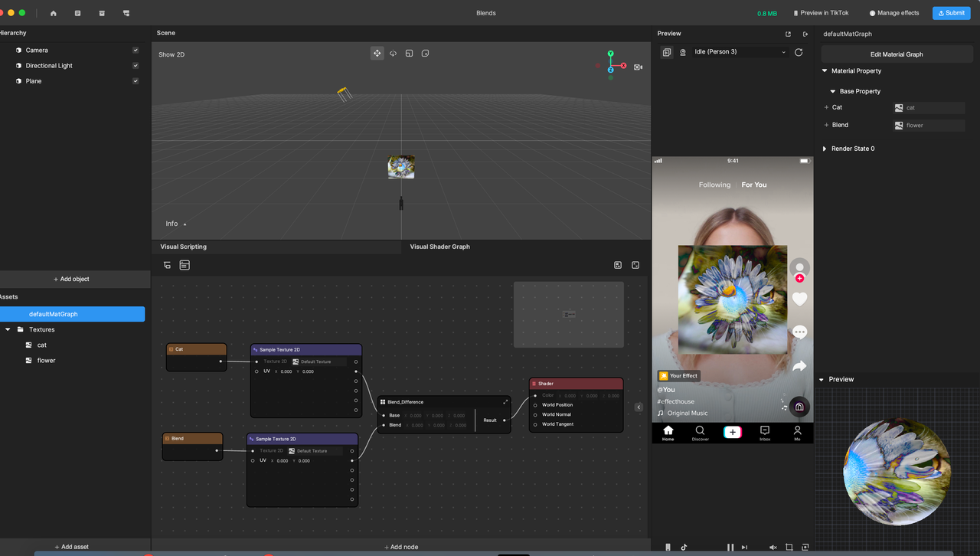Click the Add asset button

[71, 547]
